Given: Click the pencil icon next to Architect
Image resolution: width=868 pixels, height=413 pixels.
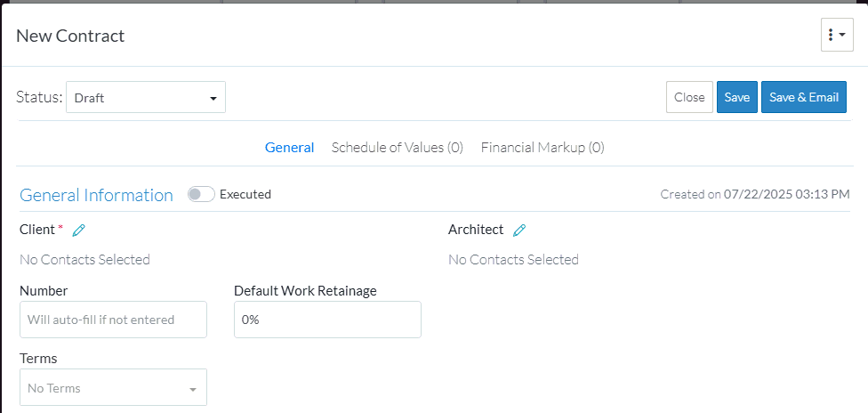Looking at the screenshot, I should [519, 231].
